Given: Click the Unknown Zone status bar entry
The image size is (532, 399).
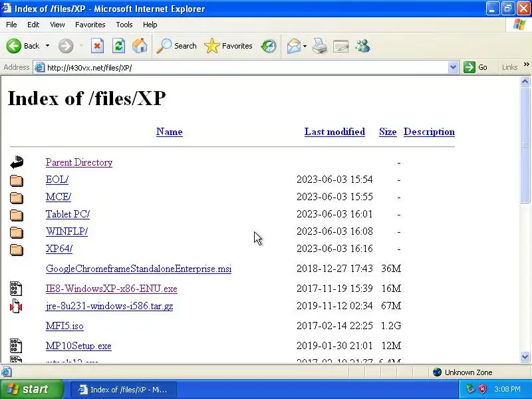Looking at the screenshot, I should pyautogui.click(x=463, y=372).
